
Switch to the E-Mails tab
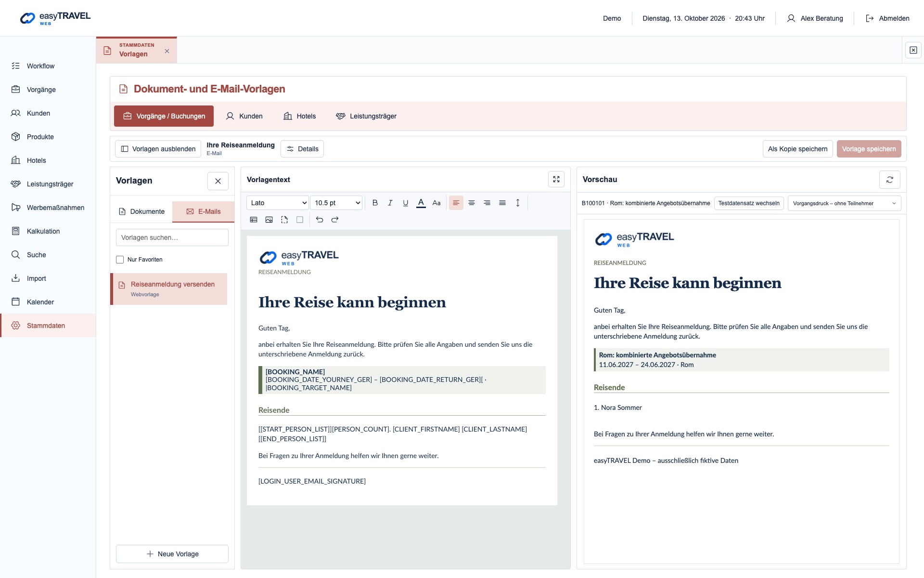click(203, 211)
